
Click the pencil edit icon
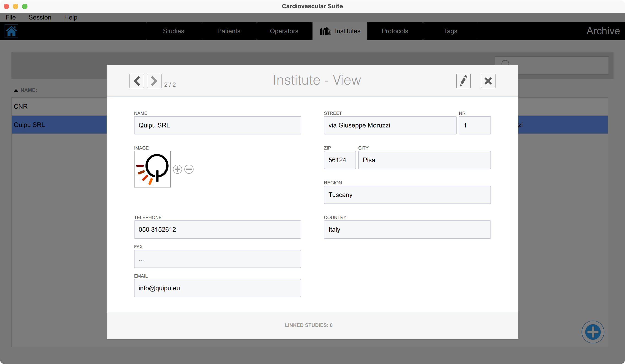pos(463,81)
